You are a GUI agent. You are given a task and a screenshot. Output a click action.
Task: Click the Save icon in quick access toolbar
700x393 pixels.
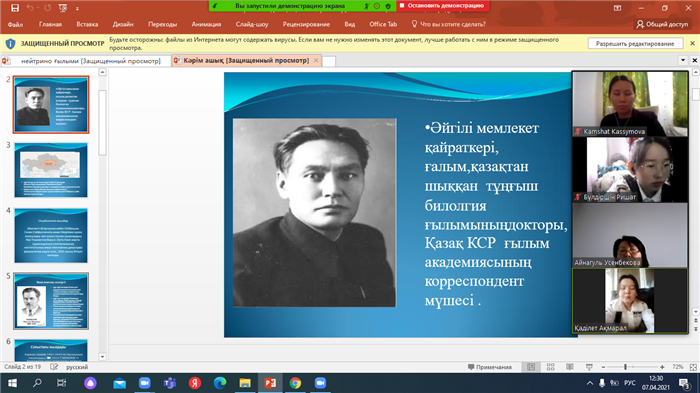[x=15, y=8]
